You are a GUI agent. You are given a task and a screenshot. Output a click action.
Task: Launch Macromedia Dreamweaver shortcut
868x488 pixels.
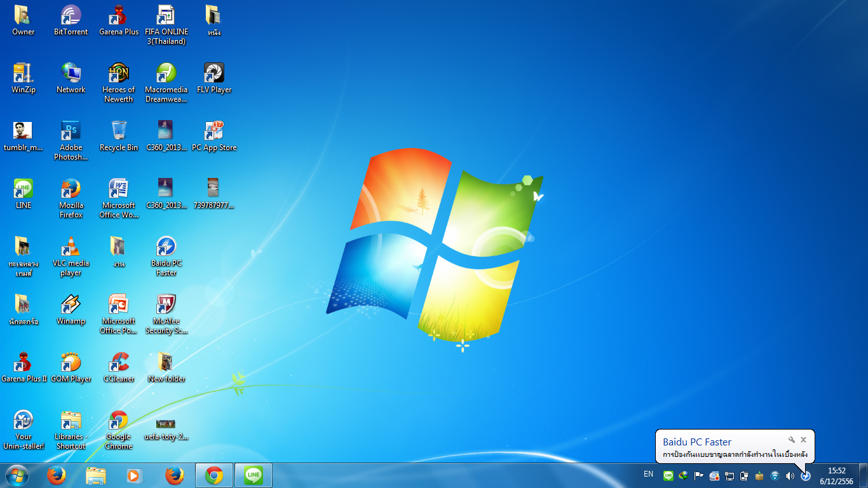click(x=166, y=83)
